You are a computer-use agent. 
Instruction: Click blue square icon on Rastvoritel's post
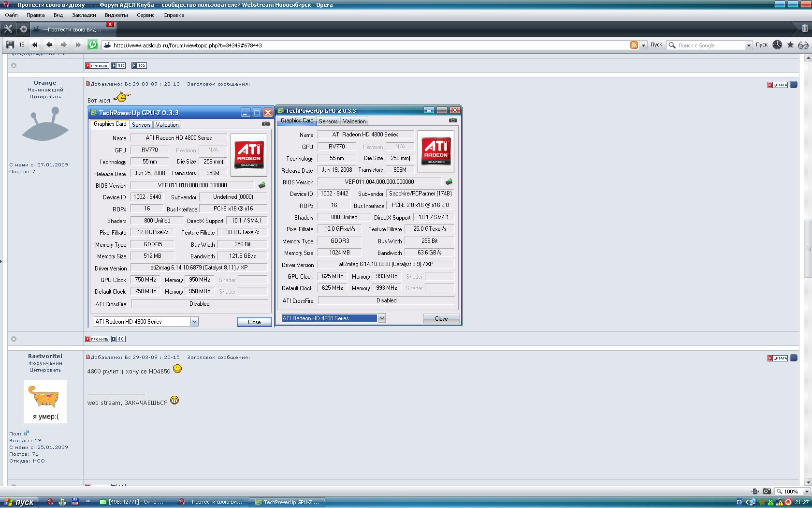[x=794, y=358]
